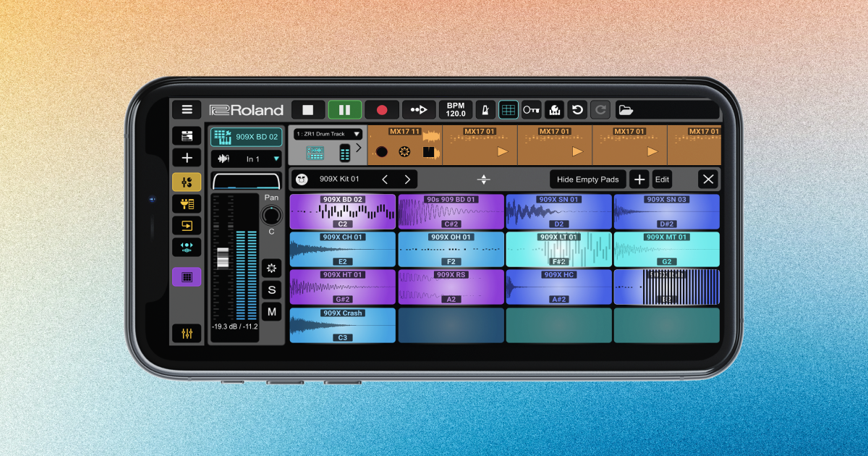
Task: Trigger the 909X MT 01 pad, G2
Action: [667, 249]
